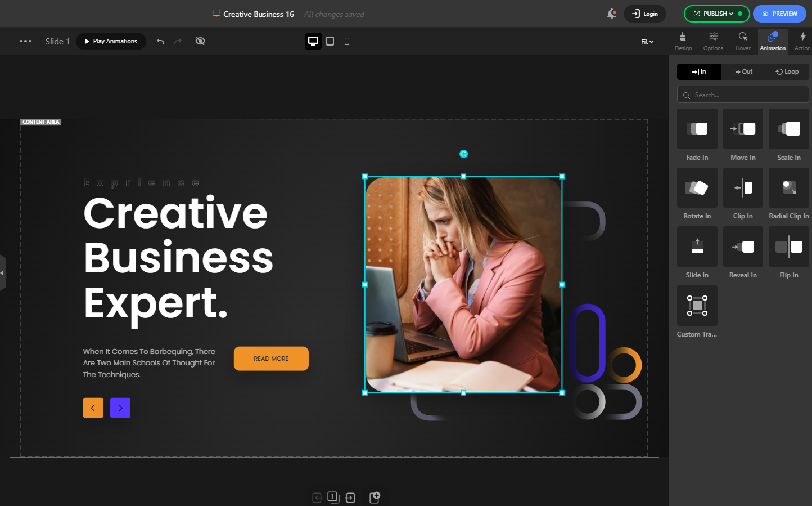
Task: Open the Hover tab
Action: (743, 41)
